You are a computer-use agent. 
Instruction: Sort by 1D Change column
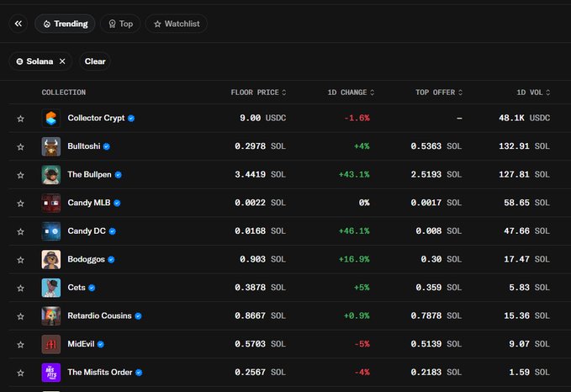tap(351, 93)
